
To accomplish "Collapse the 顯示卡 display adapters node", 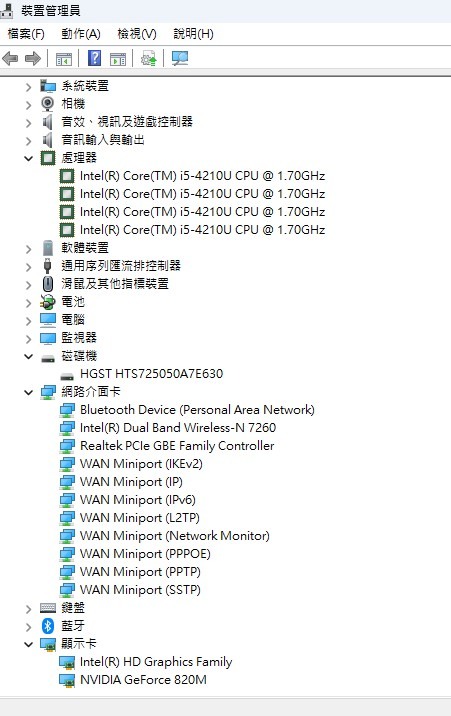I will 28,644.
